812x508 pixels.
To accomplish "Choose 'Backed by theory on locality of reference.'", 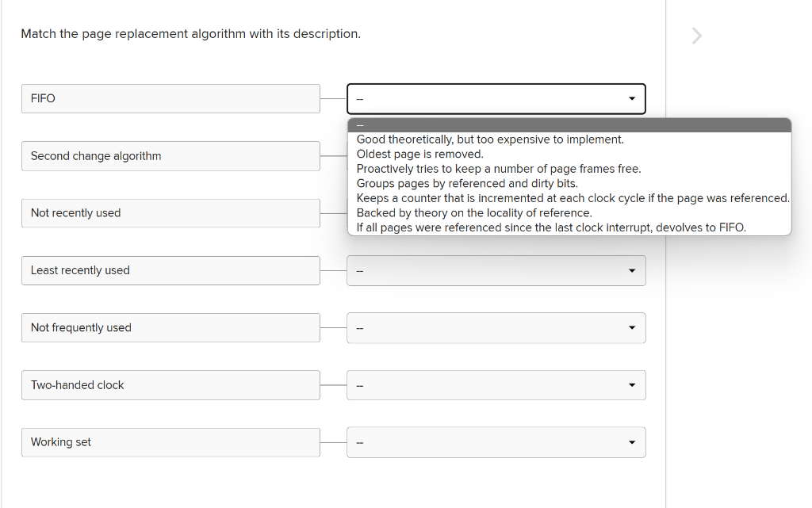I will coord(488,212).
